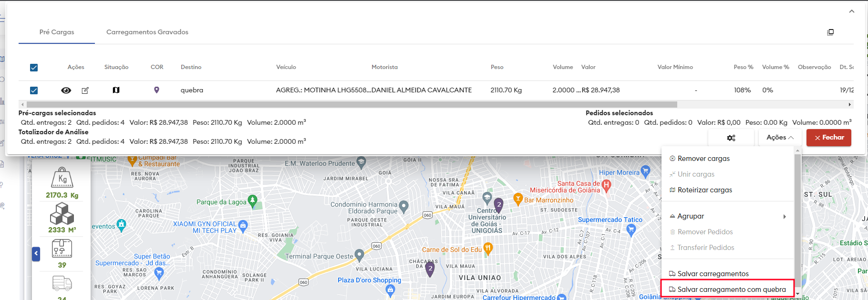Collapse the panel with top-right chevron
Viewport: 868px width, 300px height.
pos(852,11)
